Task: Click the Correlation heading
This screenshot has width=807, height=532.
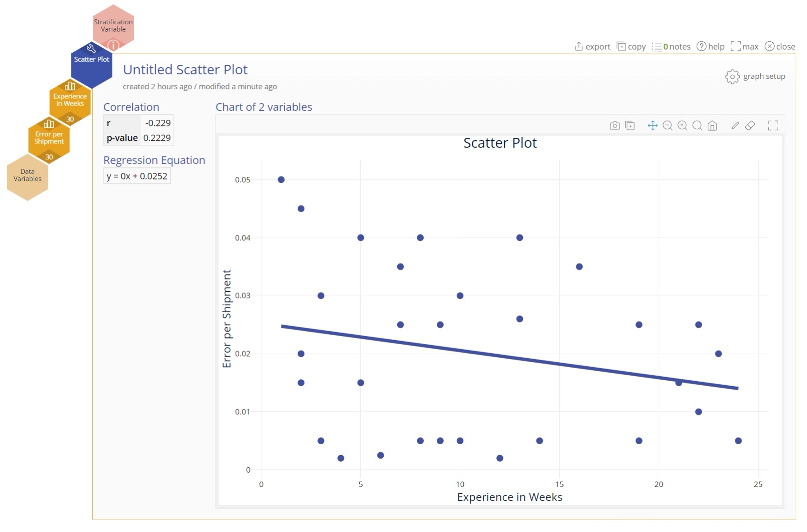Action: pyautogui.click(x=131, y=107)
